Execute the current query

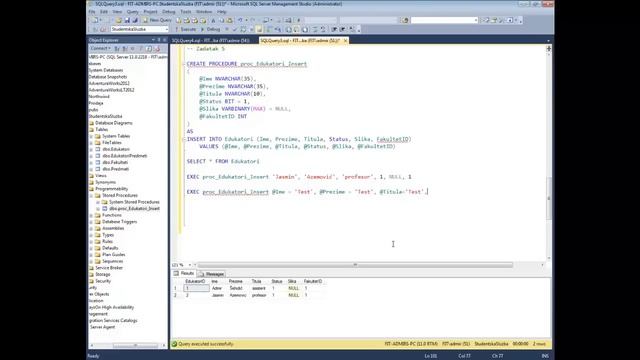(x=186, y=29)
